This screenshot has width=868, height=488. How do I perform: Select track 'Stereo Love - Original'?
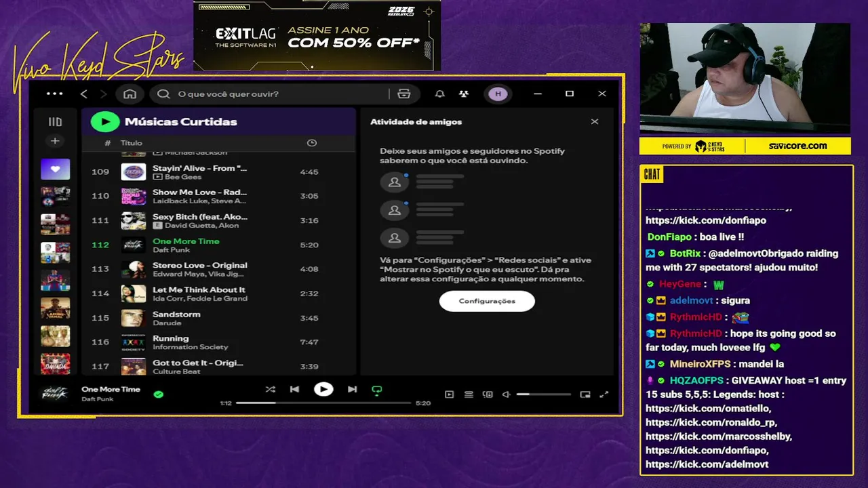click(218, 269)
